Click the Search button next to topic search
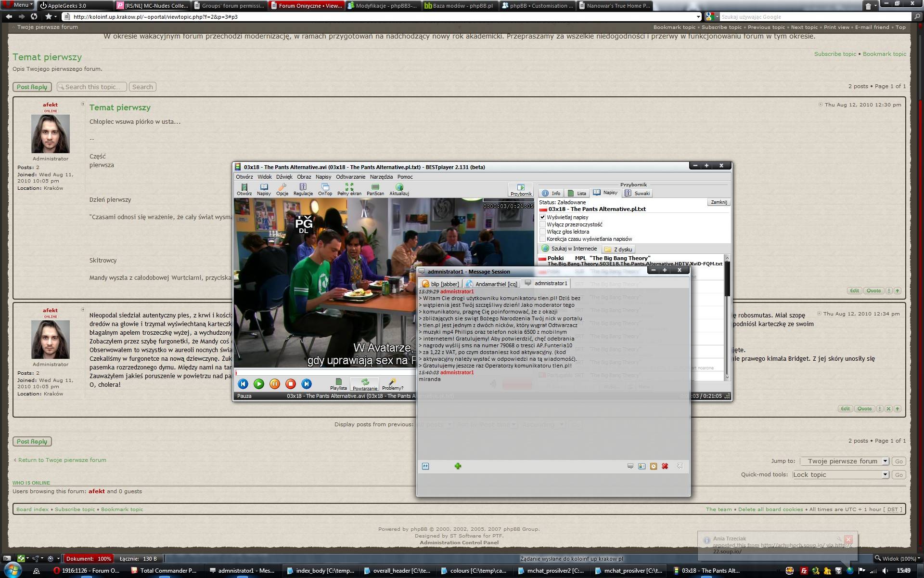Screen dimensions: 924x578 [x=142, y=87]
